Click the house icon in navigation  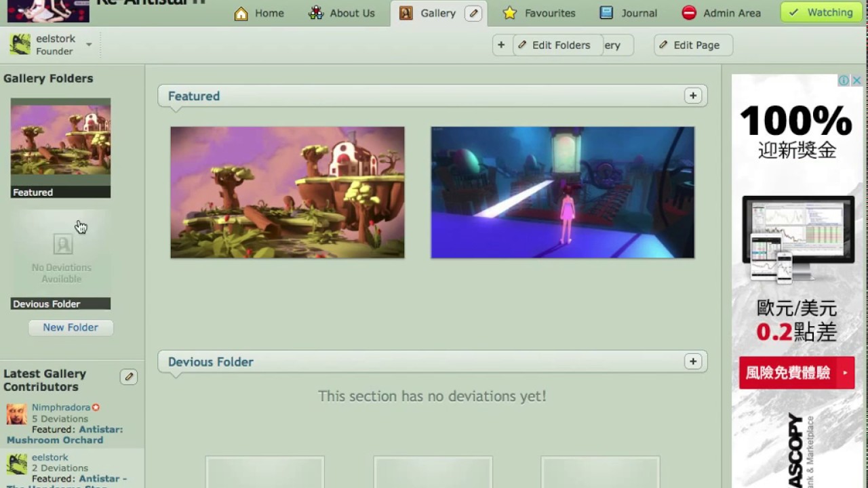tap(241, 13)
